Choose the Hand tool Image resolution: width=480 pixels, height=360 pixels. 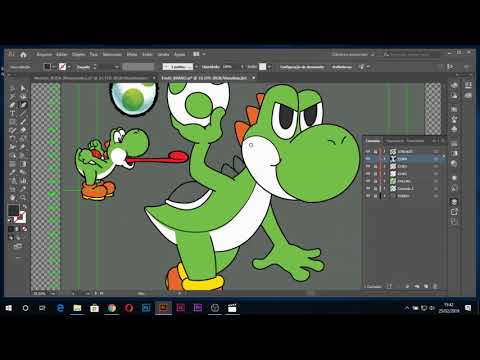point(12,197)
